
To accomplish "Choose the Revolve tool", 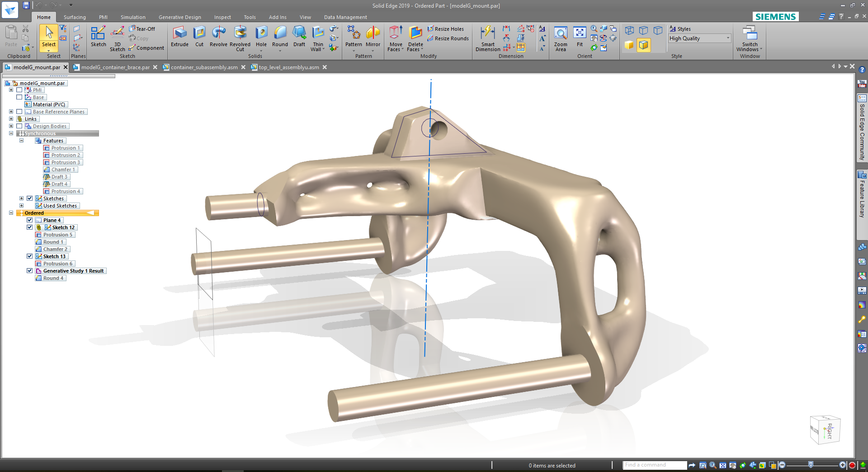I will point(218,36).
